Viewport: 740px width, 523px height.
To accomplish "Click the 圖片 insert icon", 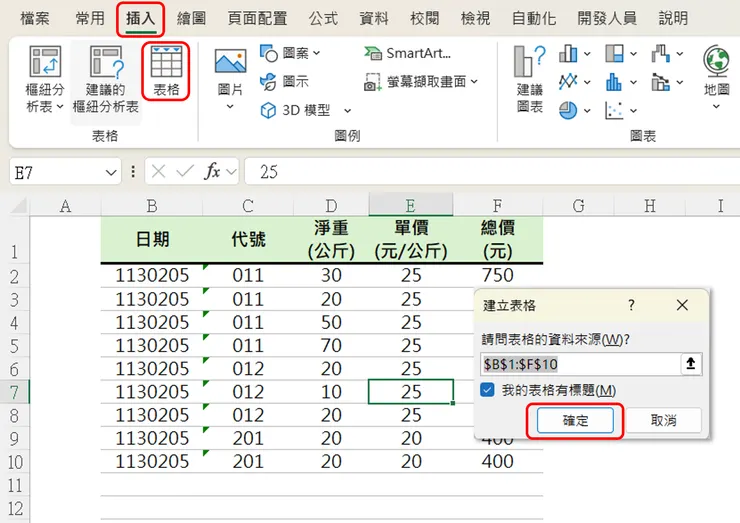I will coord(230,61).
